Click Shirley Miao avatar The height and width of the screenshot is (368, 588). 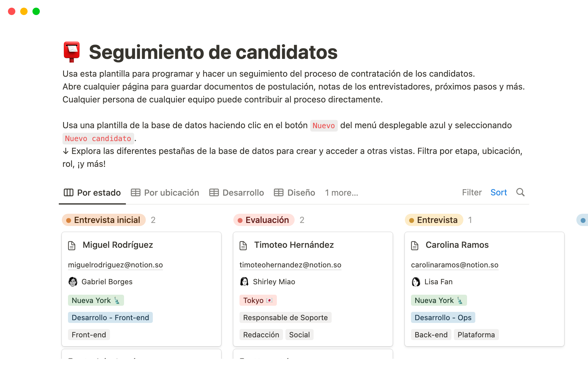(244, 282)
